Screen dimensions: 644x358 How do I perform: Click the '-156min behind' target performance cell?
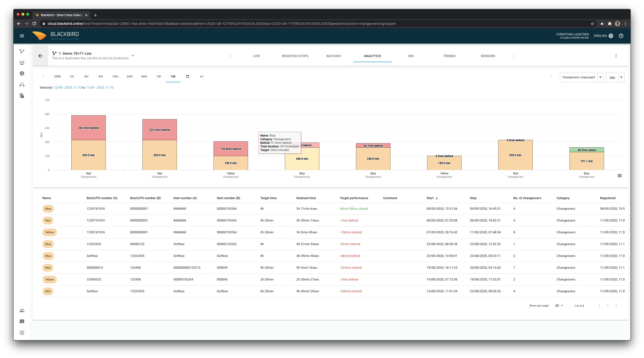pos(350,232)
